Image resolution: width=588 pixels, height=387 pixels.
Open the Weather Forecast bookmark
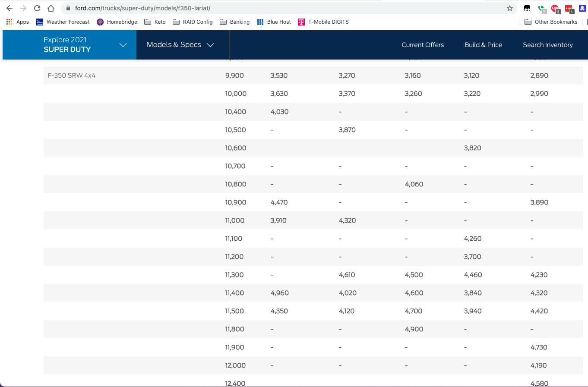click(x=63, y=22)
